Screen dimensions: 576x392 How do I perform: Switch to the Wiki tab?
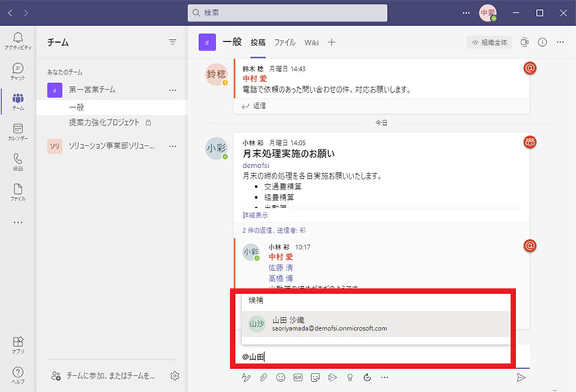click(312, 43)
